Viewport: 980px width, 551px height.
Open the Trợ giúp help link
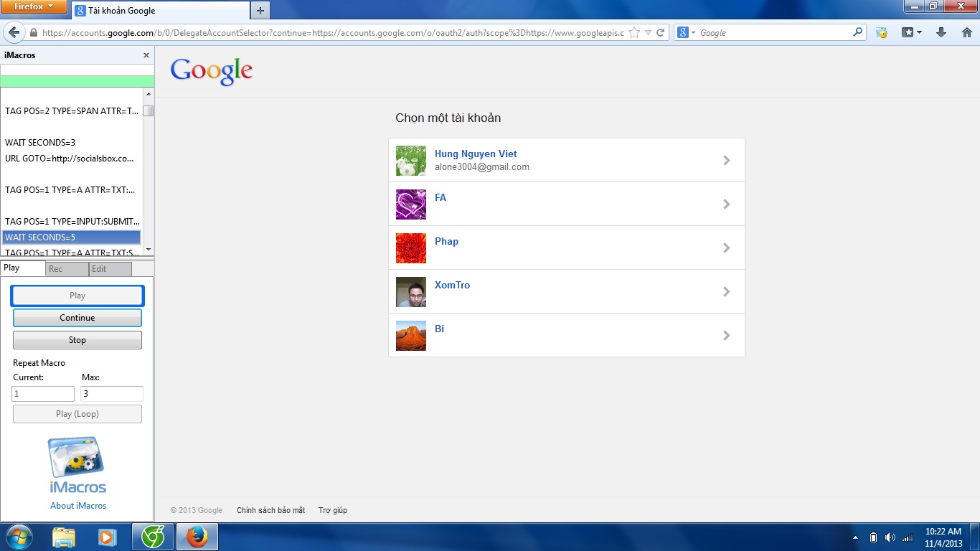point(333,510)
